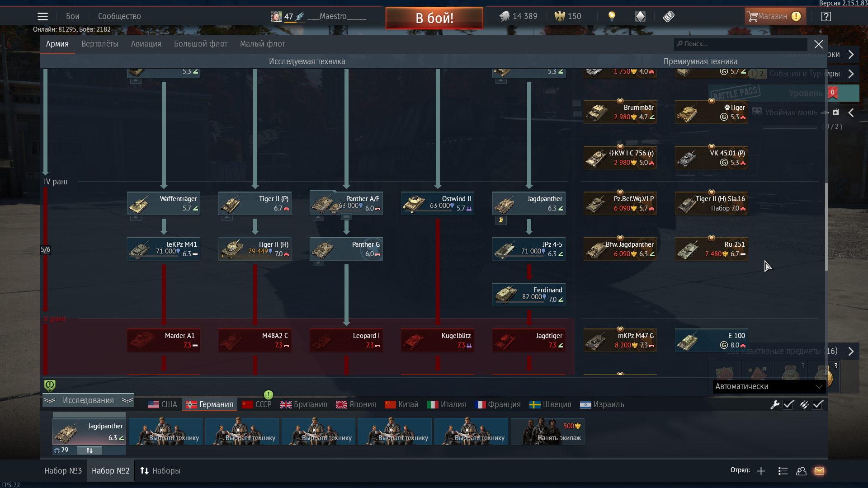Expand modifications tab under Tiger II (P)
868x488 pixels.
click(x=227, y=217)
